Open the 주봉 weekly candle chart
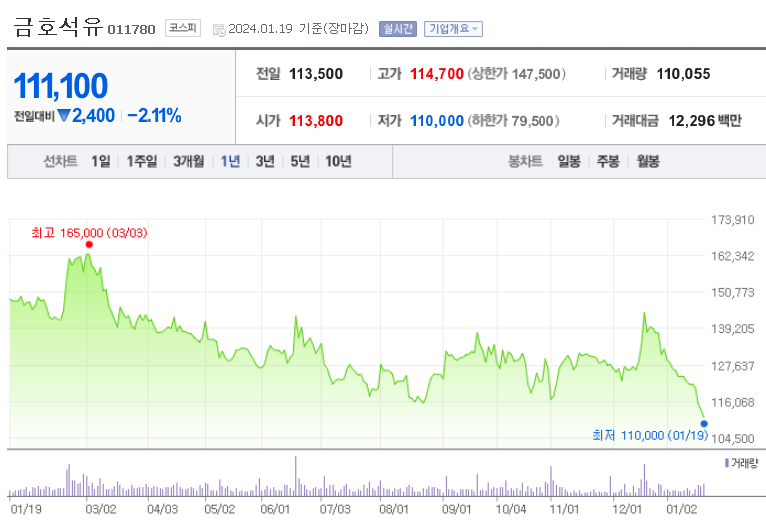This screenshot has height=532, width=766. coord(608,161)
